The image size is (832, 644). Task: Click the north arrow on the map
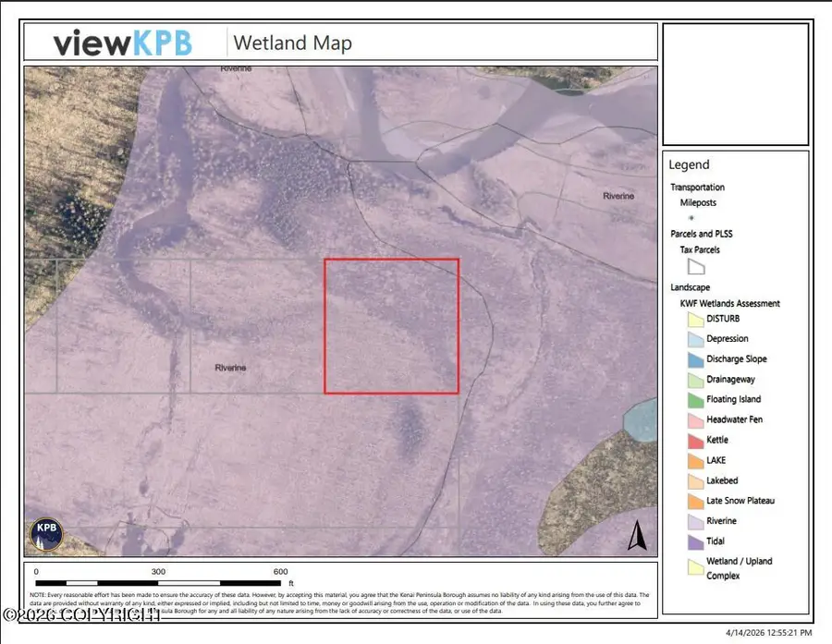636,535
